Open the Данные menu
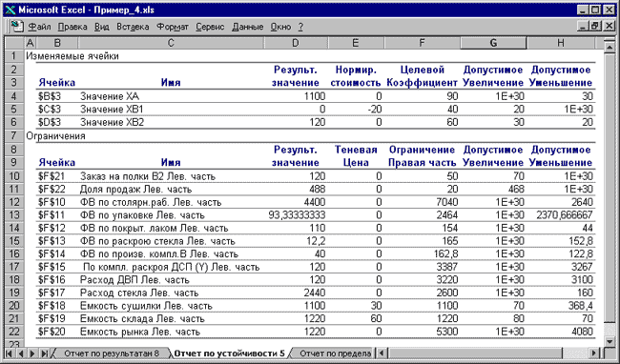 coord(248,27)
